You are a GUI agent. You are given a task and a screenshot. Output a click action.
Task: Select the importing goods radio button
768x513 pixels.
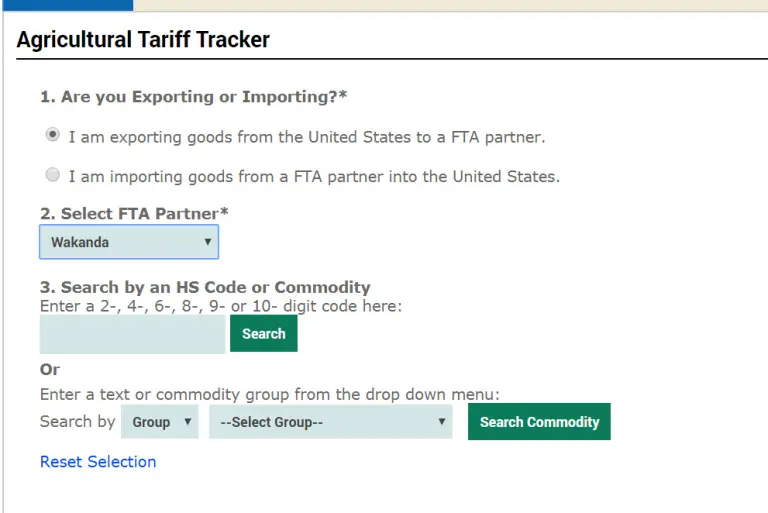[52, 175]
